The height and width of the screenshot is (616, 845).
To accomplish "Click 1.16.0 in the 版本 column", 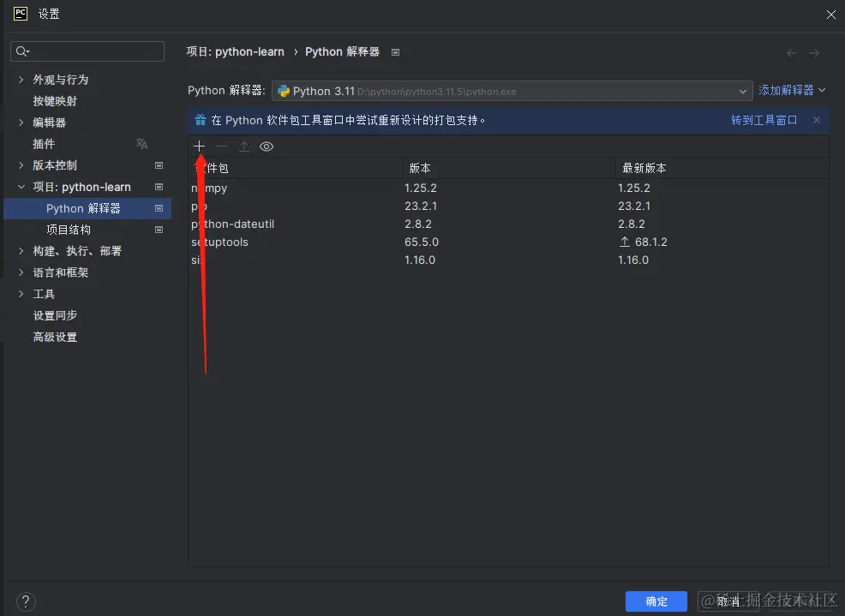I will (420, 260).
